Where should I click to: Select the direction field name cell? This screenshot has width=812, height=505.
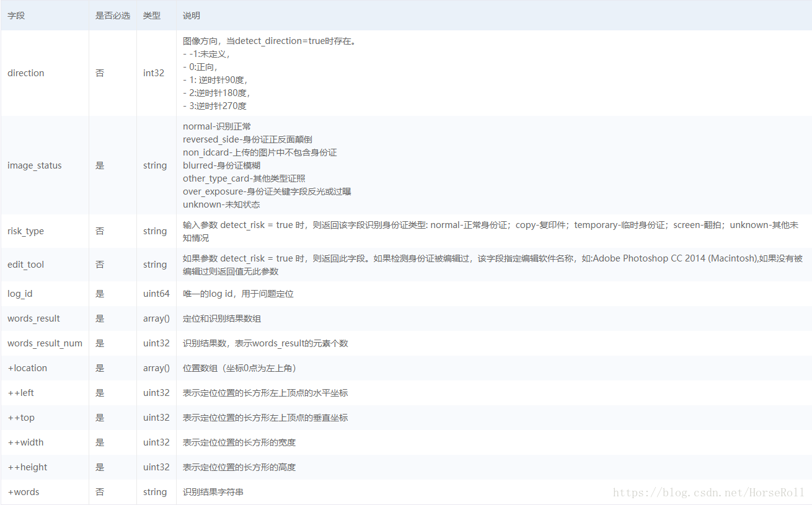click(x=26, y=73)
